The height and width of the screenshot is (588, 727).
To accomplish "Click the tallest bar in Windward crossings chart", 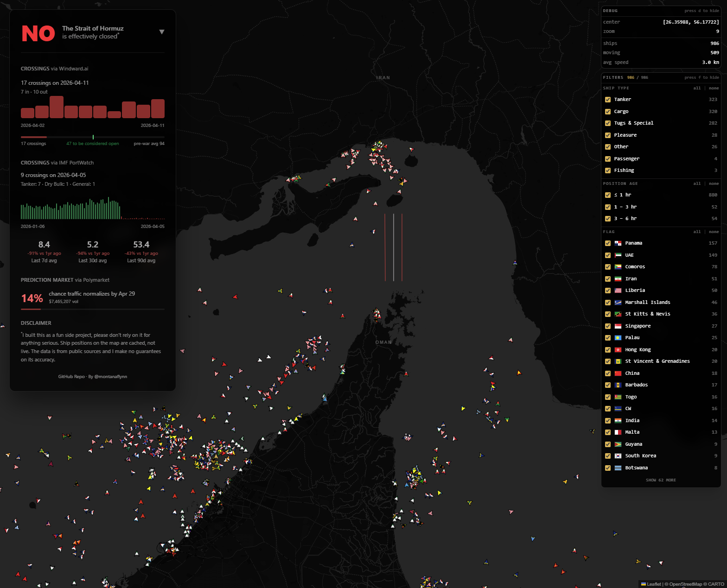I will (x=57, y=107).
